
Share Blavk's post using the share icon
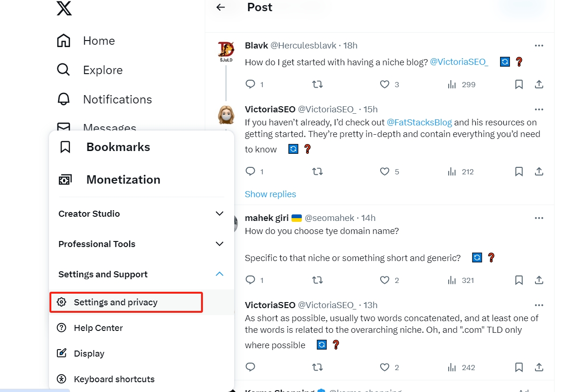(x=539, y=84)
